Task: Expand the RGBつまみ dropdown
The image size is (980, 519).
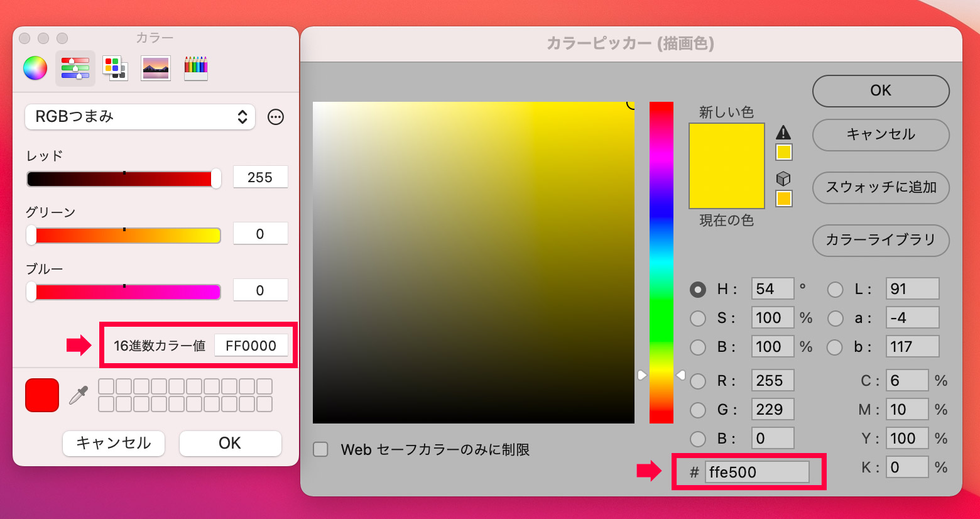Action: [x=140, y=117]
